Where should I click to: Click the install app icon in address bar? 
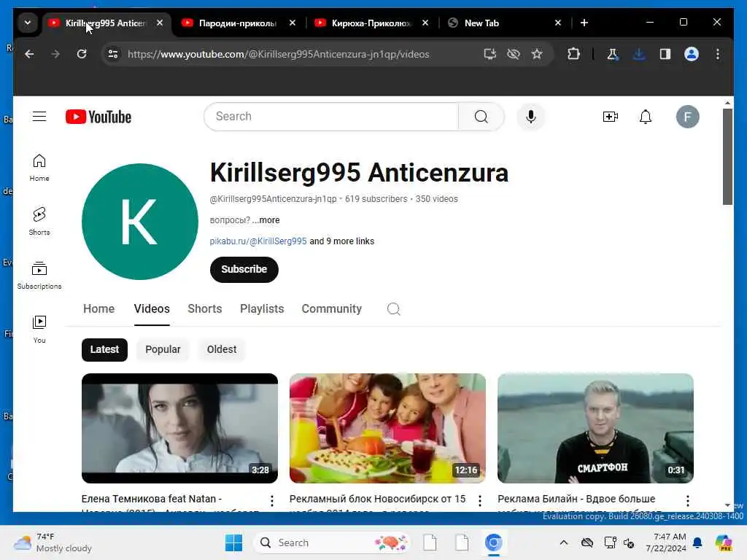(x=489, y=54)
